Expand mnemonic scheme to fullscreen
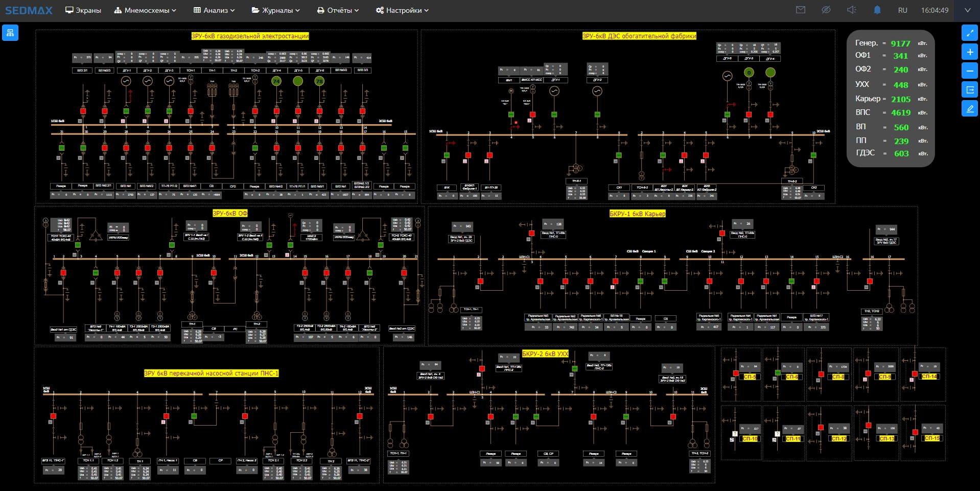The height and width of the screenshot is (491, 980). [x=969, y=33]
